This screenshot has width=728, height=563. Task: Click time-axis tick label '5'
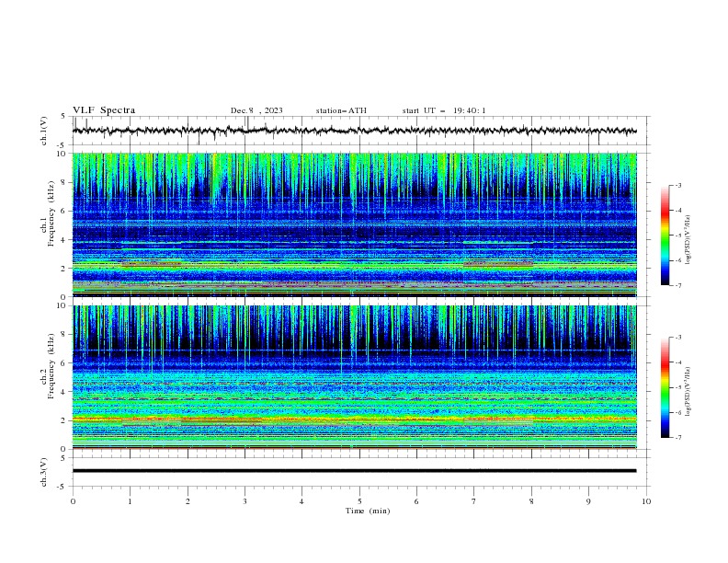[359, 501]
